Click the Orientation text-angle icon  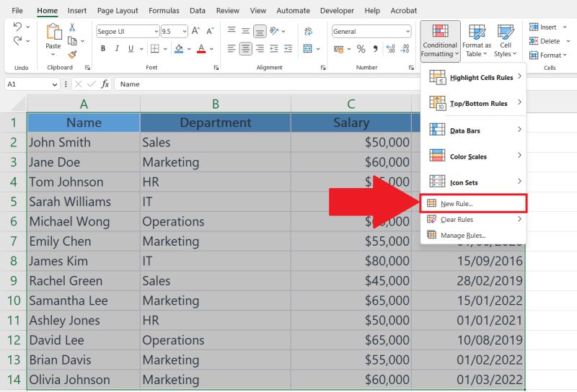274,31
